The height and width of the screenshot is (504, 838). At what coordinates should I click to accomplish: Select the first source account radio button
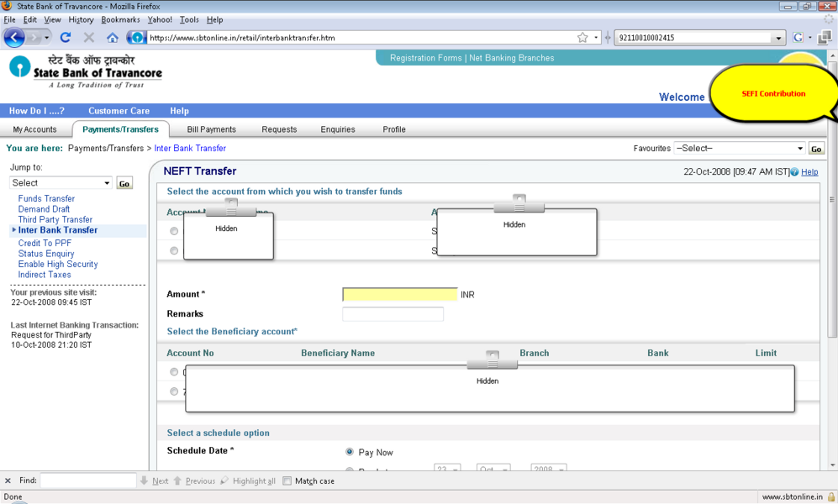tap(174, 231)
